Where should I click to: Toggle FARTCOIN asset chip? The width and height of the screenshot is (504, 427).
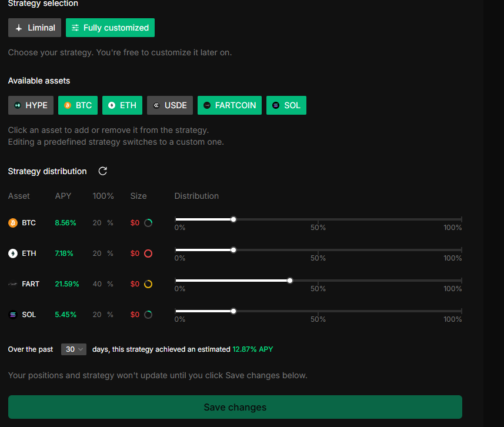tap(229, 105)
